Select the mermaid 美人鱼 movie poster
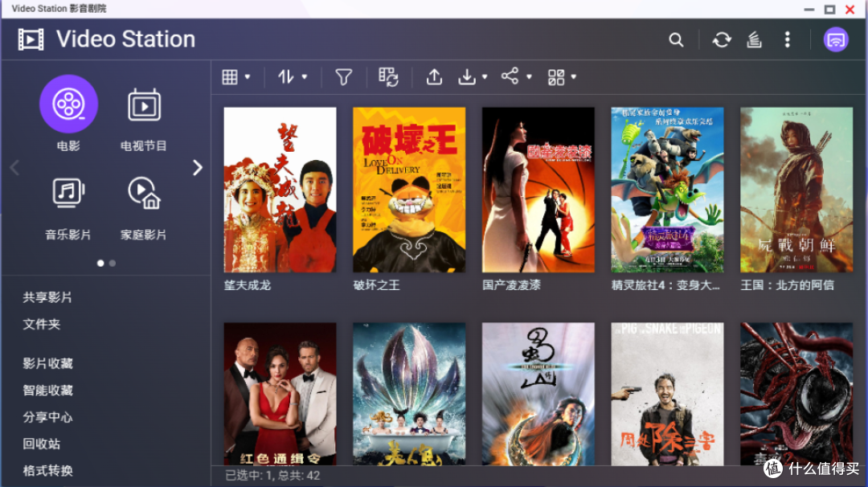The width and height of the screenshot is (868, 487). [409, 394]
